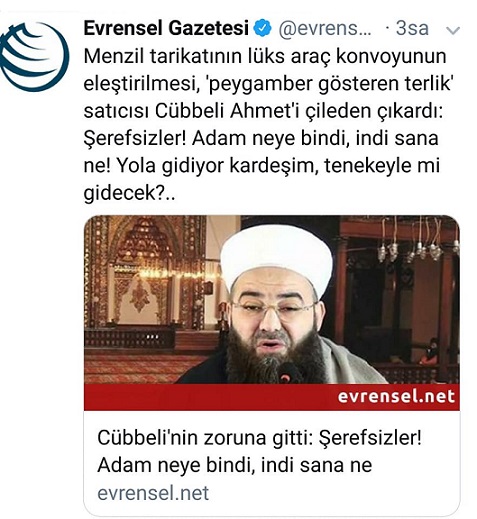The image size is (477, 519).
Task: Open the article card preview photo
Action: pyautogui.click(x=272, y=299)
